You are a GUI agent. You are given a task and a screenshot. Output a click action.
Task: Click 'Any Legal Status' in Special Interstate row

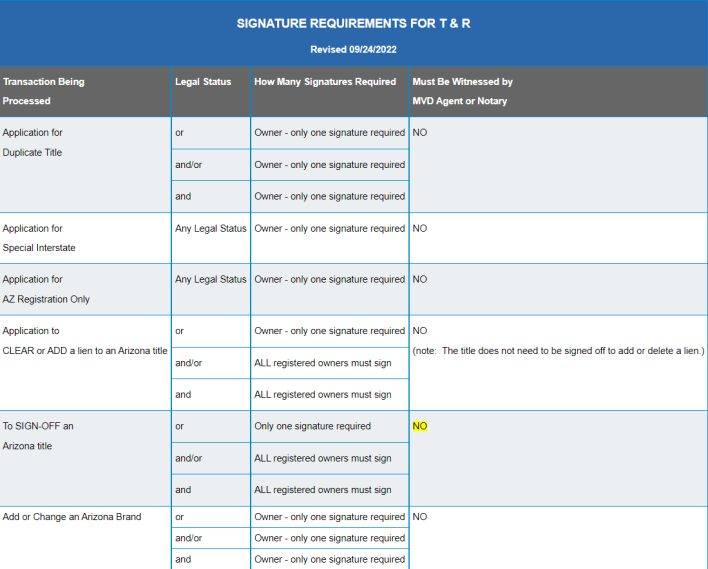[x=211, y=238]
